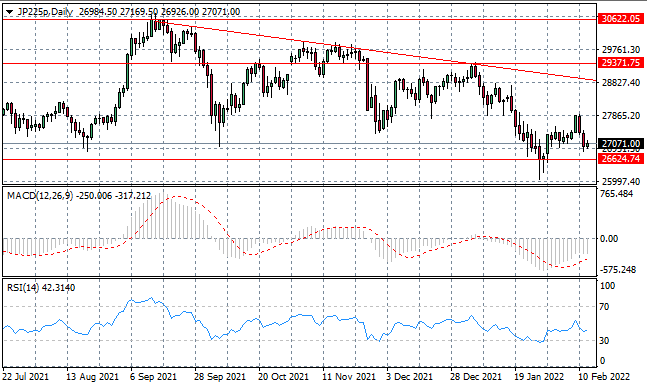Click the 11 Nov 2021 date label

pos(349,377)
